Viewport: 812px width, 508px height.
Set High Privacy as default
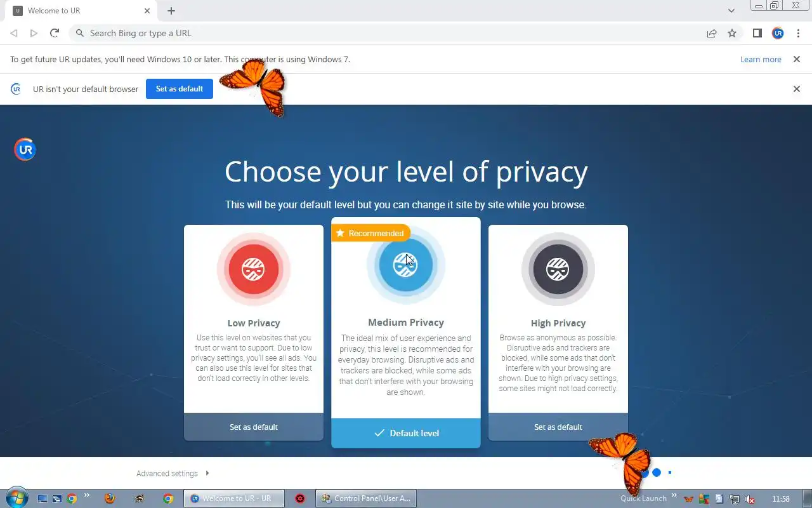(558, 427)
